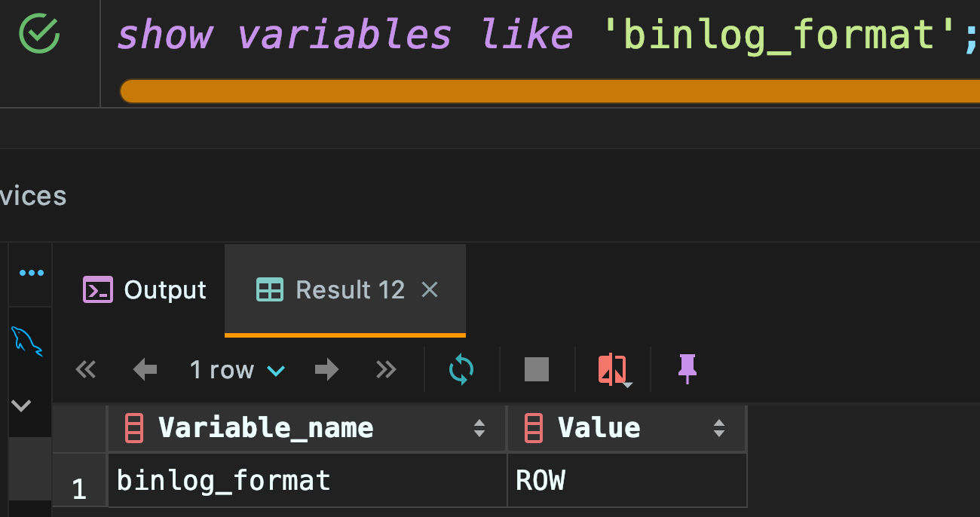Go to first page of results
The width and height of the screenshot is (980, 517).
[86, 369]
